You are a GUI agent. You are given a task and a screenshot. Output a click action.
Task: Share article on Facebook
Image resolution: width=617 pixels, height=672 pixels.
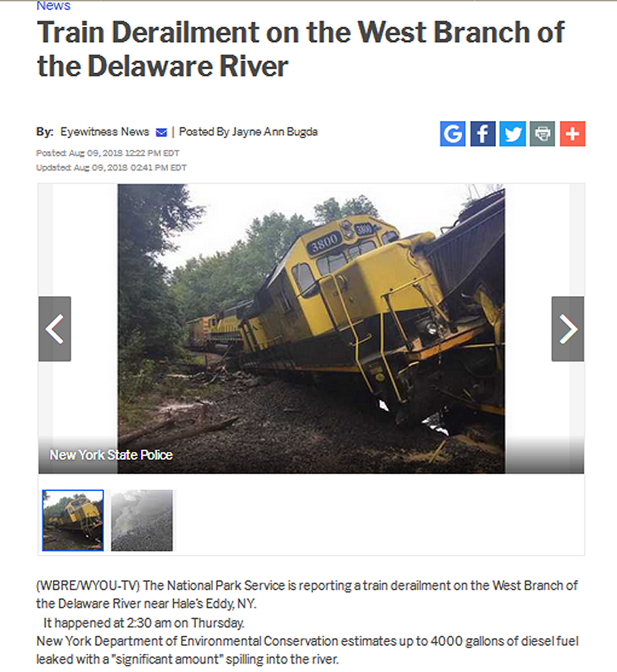pos(483,134)
